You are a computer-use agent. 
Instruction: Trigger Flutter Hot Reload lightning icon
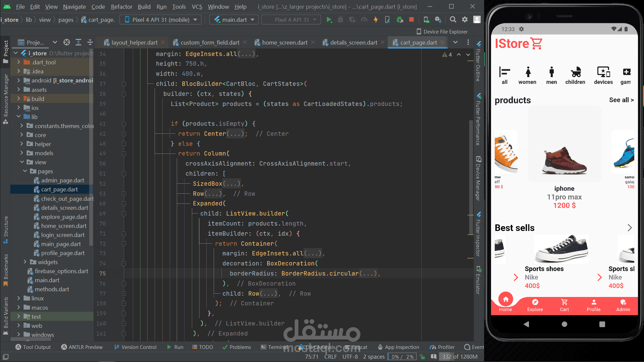(376, 20)
